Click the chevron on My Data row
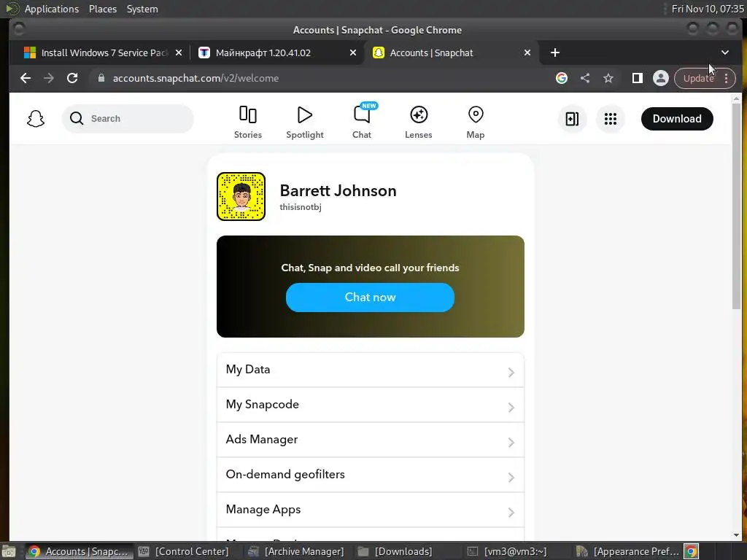The height and width of the screenshot is (560, 747). [x=511, y=373]
